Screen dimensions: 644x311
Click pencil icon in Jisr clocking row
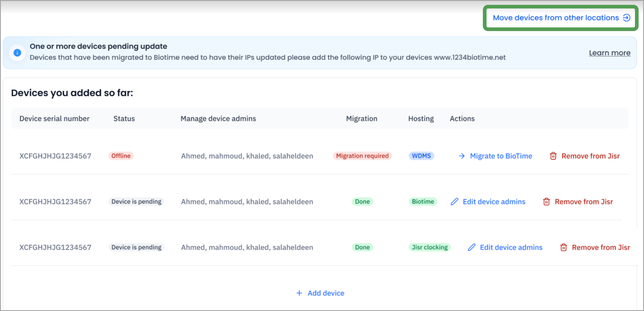(472, 247)
